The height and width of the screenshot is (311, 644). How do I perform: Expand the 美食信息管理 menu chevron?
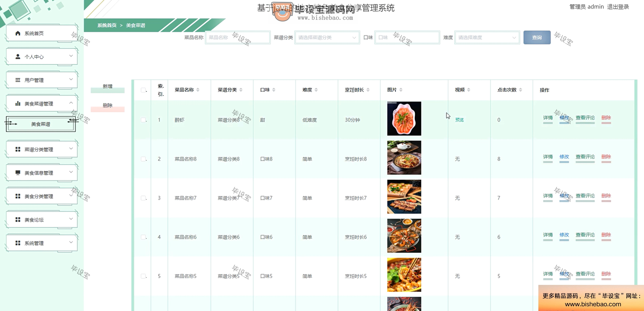[71, 172]
